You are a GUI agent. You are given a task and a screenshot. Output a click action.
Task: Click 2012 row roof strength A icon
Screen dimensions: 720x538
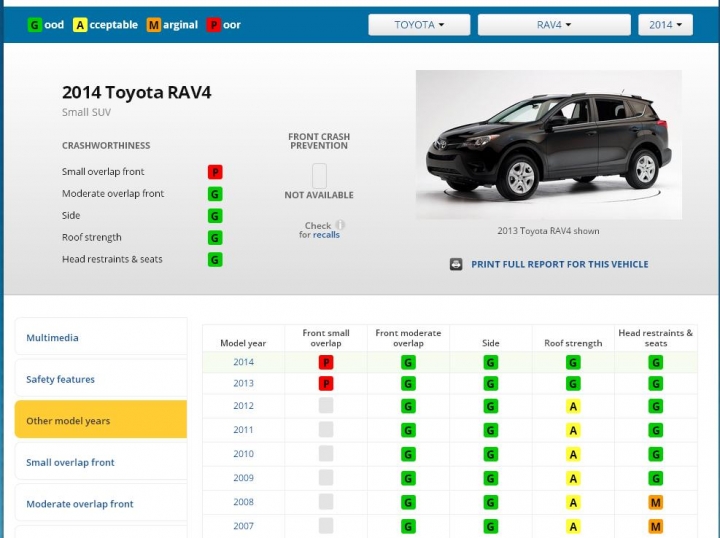pyautogui.click(x=573, y=406)
